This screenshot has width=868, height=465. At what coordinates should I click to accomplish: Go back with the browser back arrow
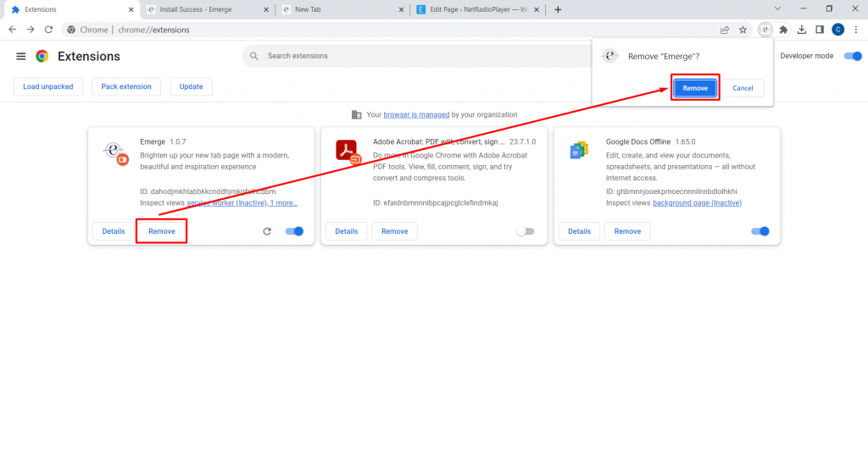click(x=12, y=30)
